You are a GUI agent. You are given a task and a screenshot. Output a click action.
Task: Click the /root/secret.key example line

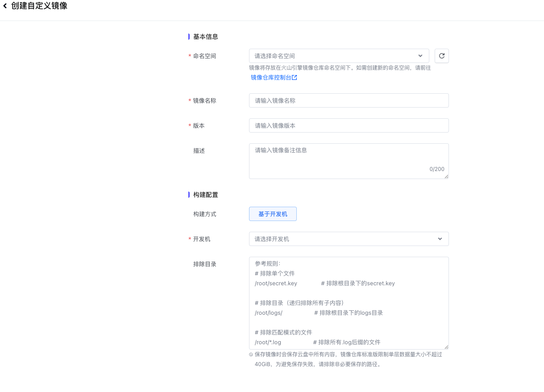tap(324, 283)
